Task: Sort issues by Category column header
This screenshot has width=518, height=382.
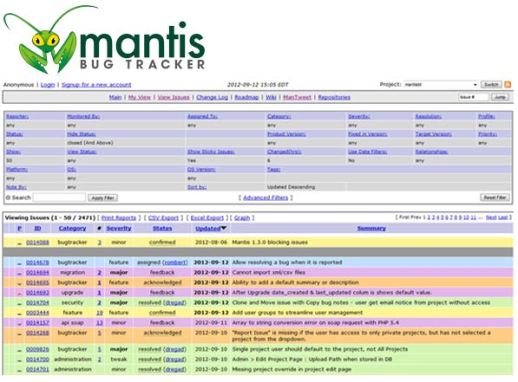Action: tap(72, 228)
